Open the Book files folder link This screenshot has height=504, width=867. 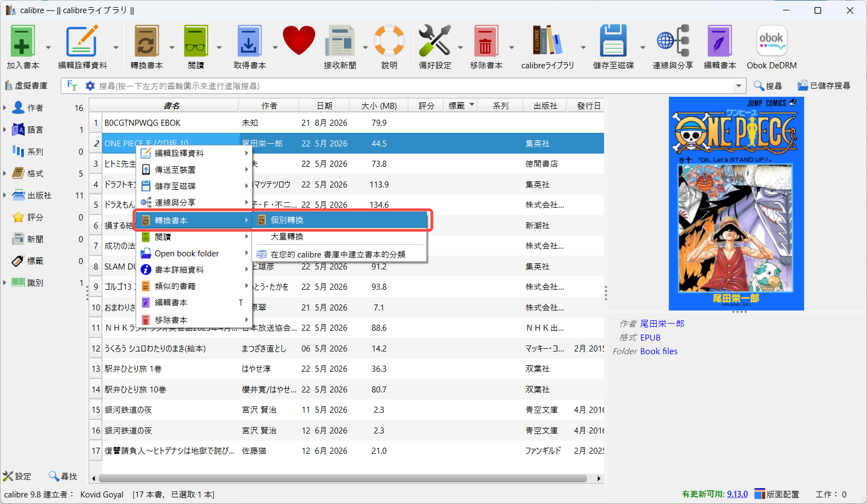(x=659, y=351)
